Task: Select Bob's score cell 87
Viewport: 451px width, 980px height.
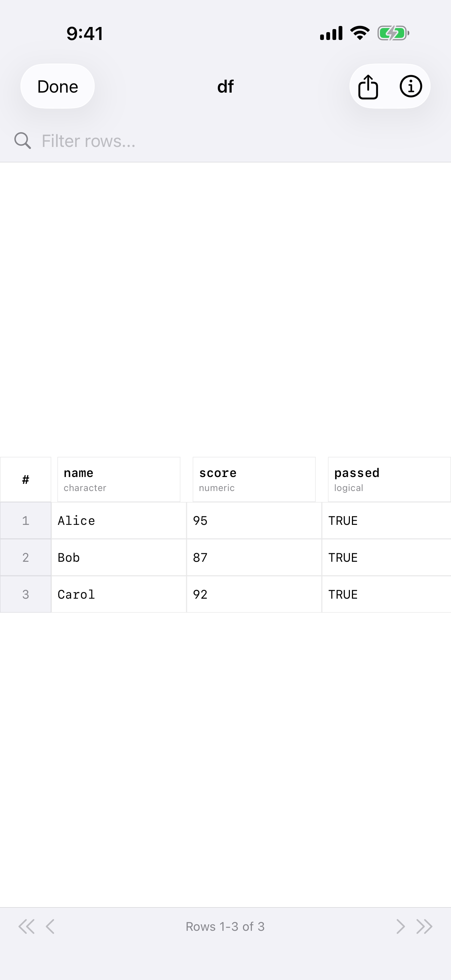Action: 254,557
